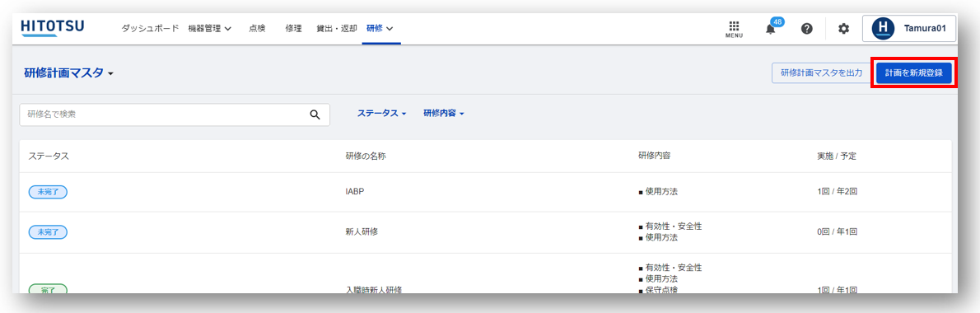The width and height of the screenshot is (980, 313).
Task: Expand the 機器管理 menu
Action: click(x=209, y=29)
